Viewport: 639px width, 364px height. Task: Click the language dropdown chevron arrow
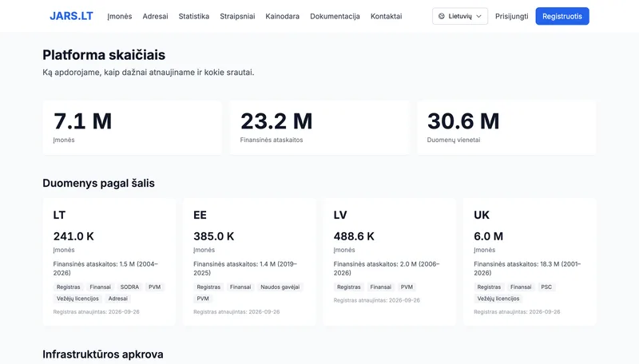point(478,16)
